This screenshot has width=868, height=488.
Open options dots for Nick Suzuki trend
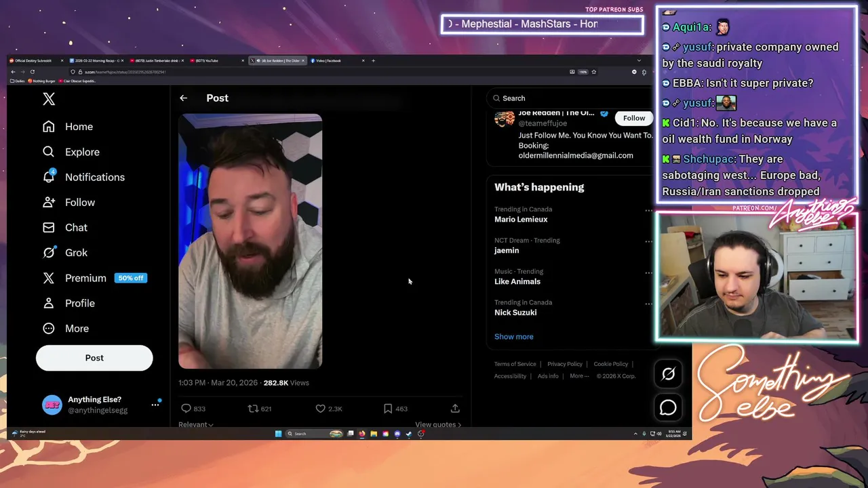648,304
